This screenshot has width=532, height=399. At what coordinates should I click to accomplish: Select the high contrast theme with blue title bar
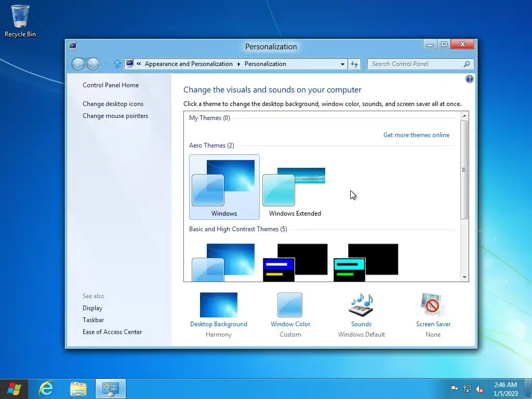tap(295, 262)
